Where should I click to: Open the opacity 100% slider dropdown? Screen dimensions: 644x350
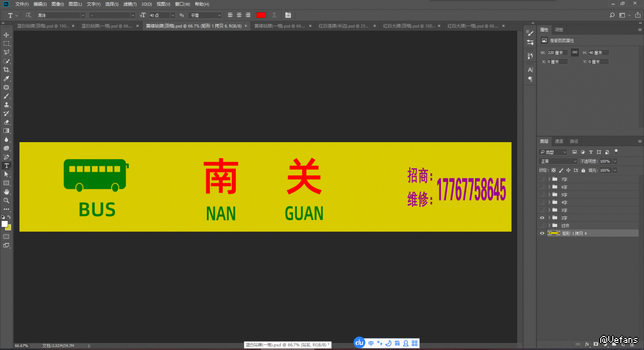[x=615, y=161]
